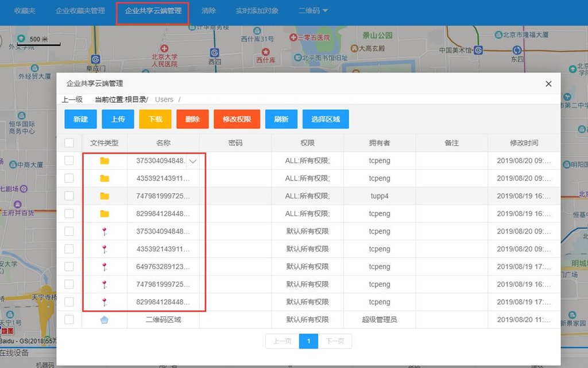Image resolution: width=588 pixels, height=368 pixels.
Task: Check the box for the 二维码区域 row
Action: tap(69, 320)
